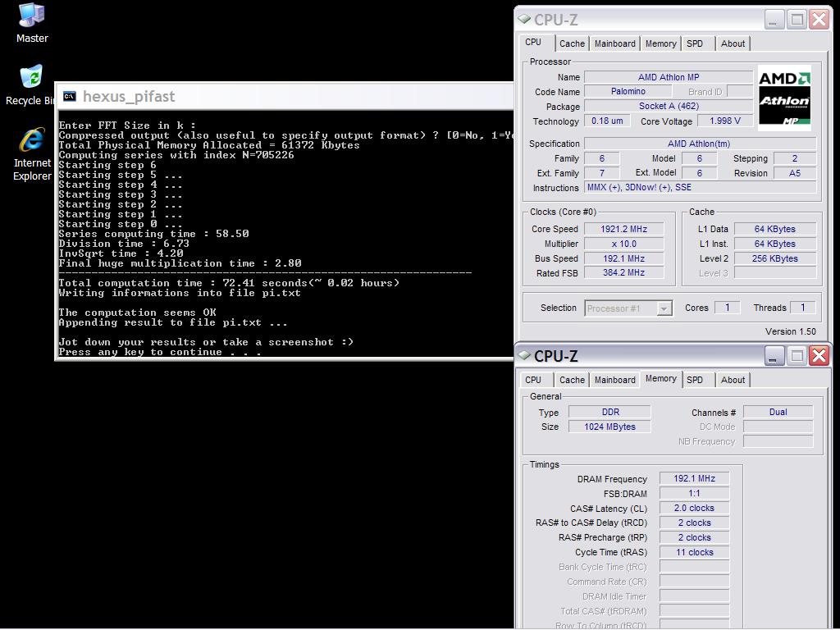Click the Code Name value Palomino

628,92
